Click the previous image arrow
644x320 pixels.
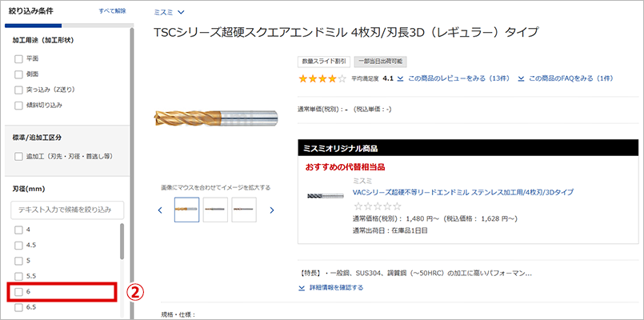(160, 210)
